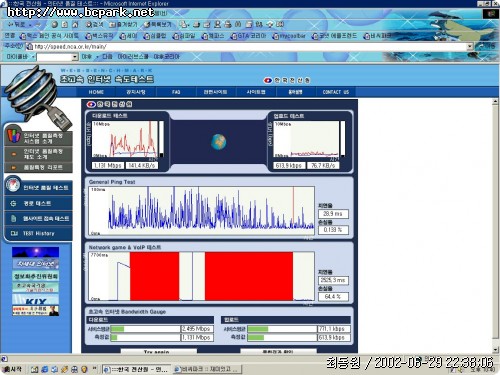Screen dimensions: 500x375
Task: Open the FAQ tab in site navigation
Action: 176,92
